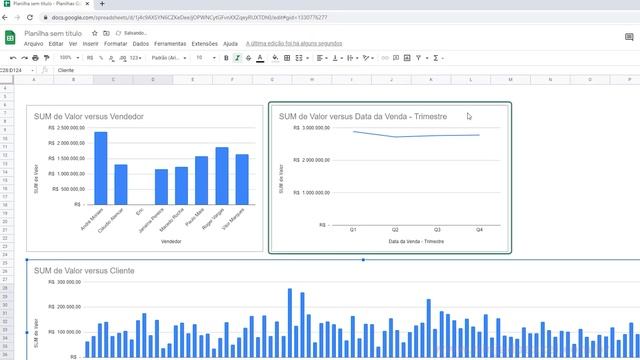This screenshot has height=360, width=640.
Task: Toggle italic formatting
Action: (237, 58)
